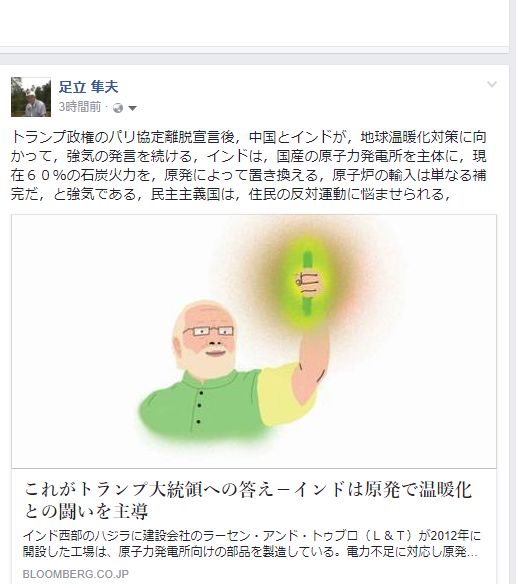Open the shared article illustration preview
The width and height of the screenshot is (516, 584).
click(254, 341)
